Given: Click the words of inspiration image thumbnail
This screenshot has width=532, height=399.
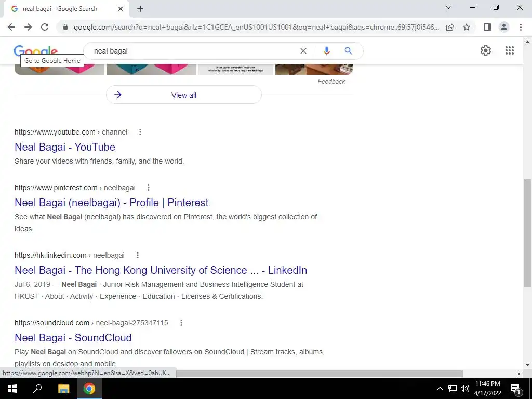Looking at the screenshot, I should pyautogui.click(x=236, y=69).
